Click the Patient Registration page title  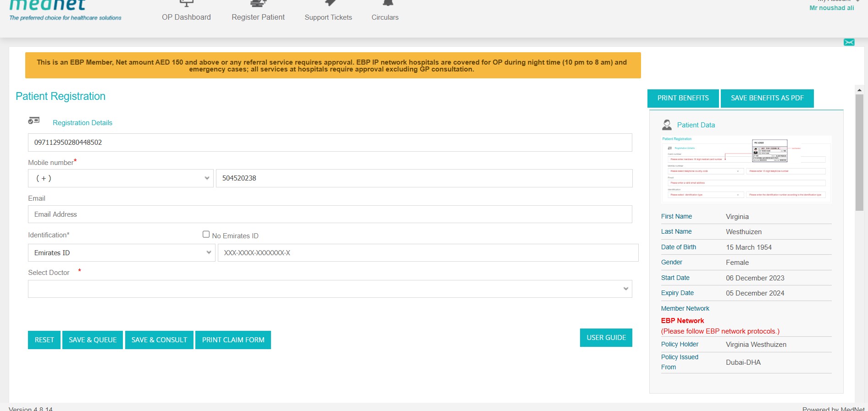[x=61, y=96]
